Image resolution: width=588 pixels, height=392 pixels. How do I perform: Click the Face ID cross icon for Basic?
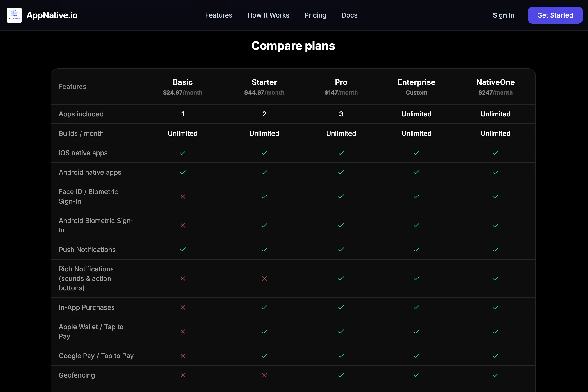[183, 197]
